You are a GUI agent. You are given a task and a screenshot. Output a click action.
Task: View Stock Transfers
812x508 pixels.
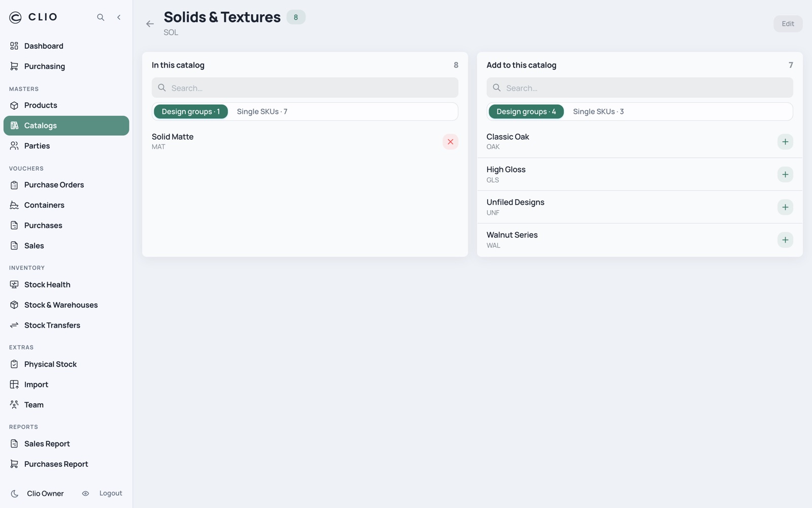tap(66, 325)
